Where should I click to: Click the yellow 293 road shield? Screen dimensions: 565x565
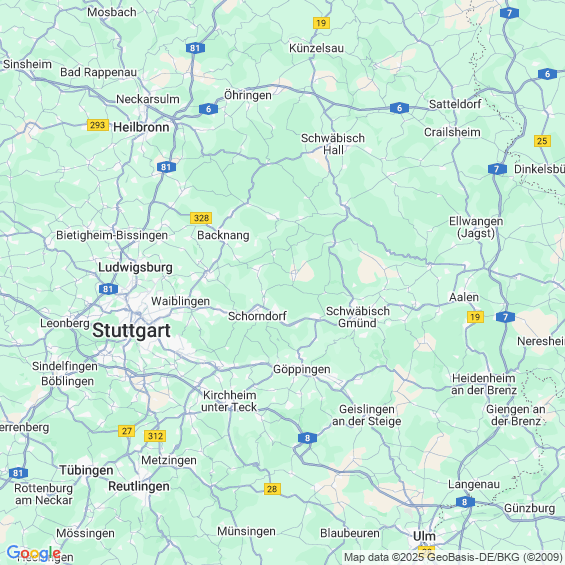98,125
